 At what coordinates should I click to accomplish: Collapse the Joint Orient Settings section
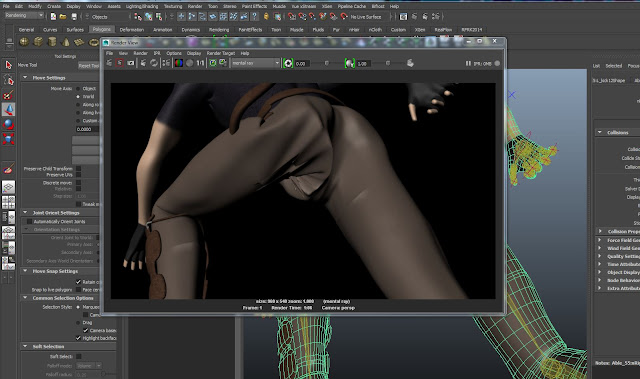coord(25,213)
